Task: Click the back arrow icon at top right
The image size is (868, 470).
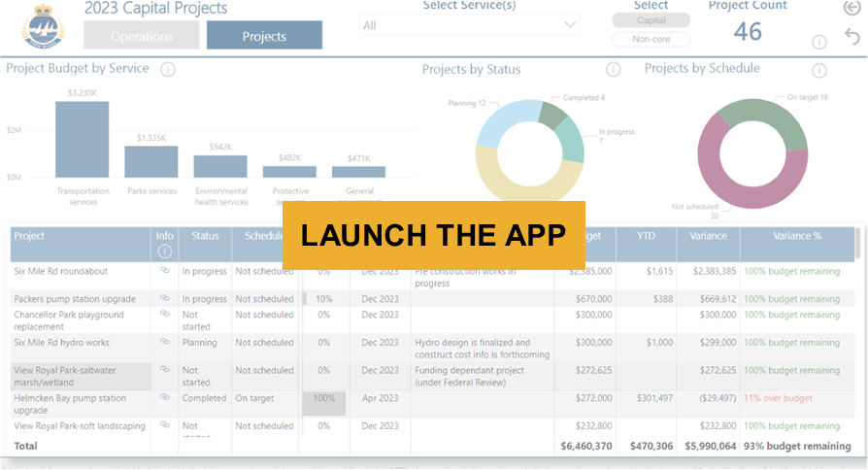Action: 852,9
